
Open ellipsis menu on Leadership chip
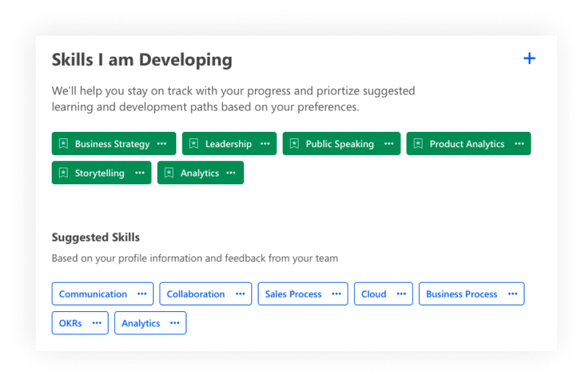tap(265, 144)
